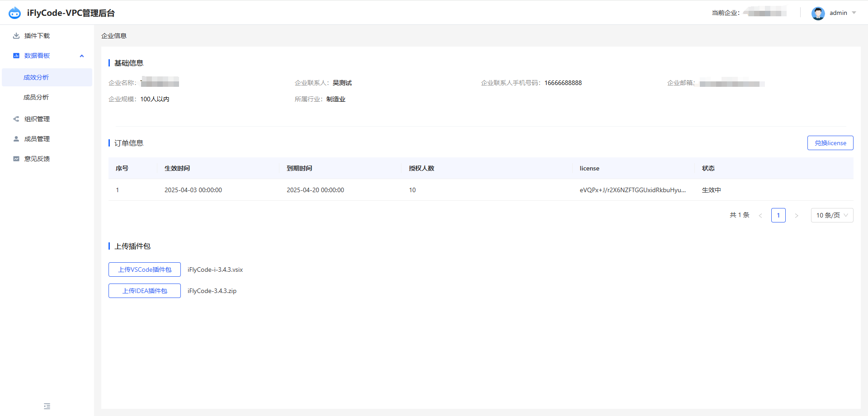Click the iFlyCode-i-3.4.3.vsix file name
The width and height of the screenshot is (868, 416).
(215, 269)
